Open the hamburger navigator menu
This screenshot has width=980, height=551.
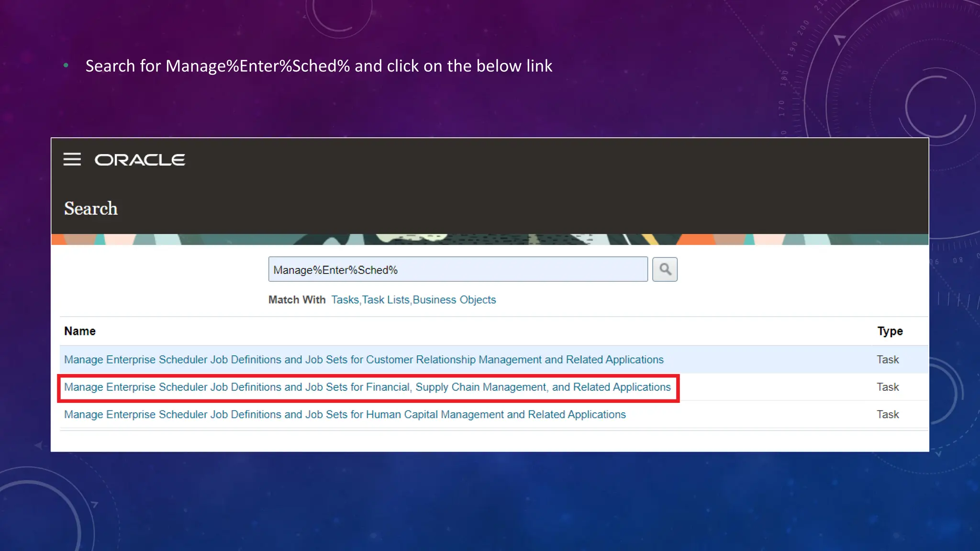(72, 159)
